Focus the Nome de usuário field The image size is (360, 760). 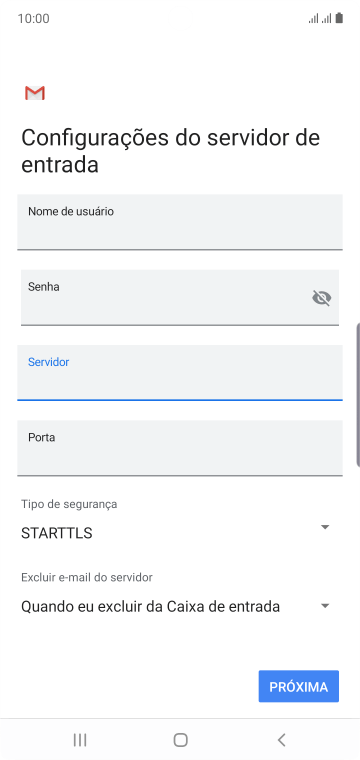(180, 222)
